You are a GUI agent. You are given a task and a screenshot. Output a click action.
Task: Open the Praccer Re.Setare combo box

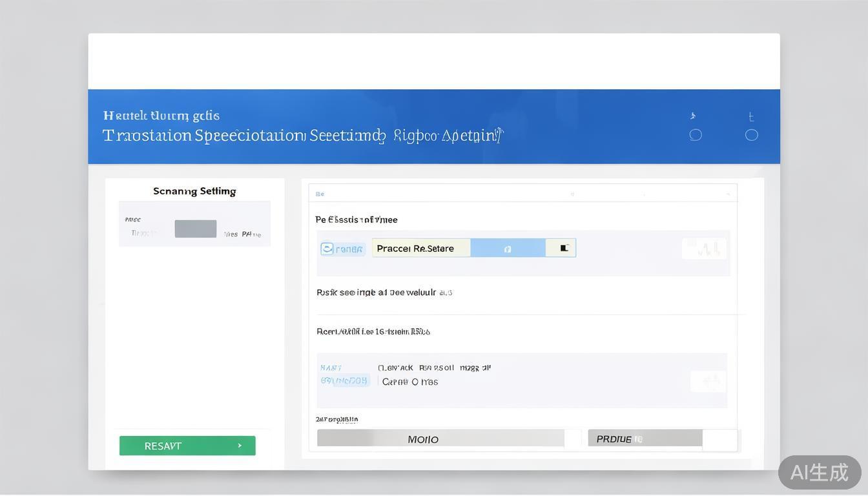click(x=421, y=248)
